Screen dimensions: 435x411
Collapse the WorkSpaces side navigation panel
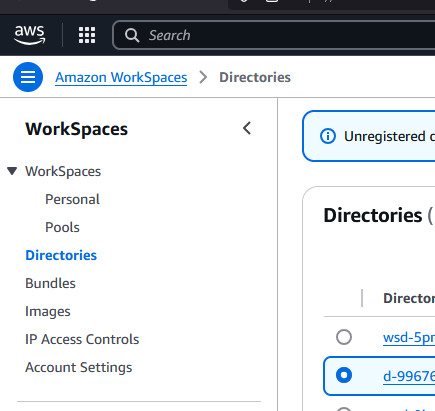point(247,128)
